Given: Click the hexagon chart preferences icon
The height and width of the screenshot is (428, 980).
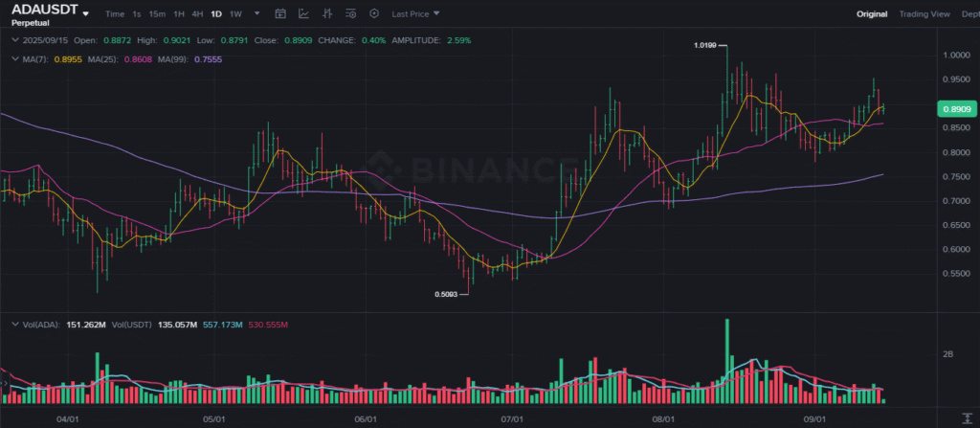Looking at the screenshot, I should click(x=373, y=14).
